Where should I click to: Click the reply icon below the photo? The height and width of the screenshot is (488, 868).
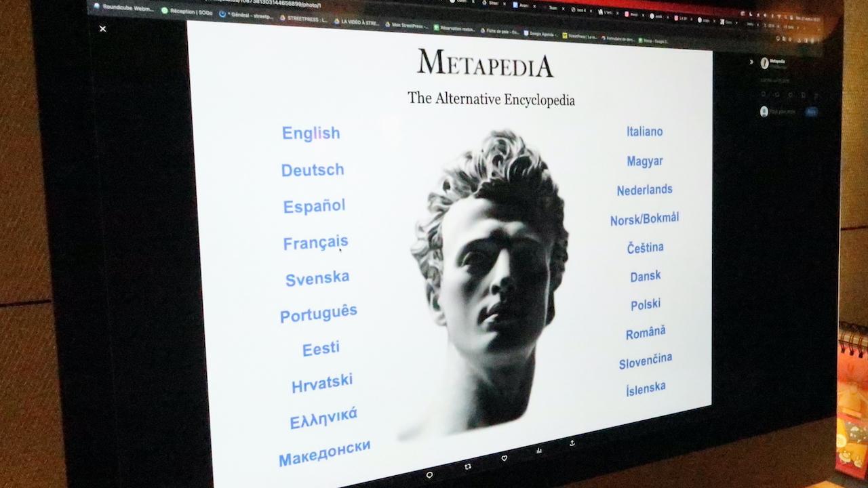429,475
